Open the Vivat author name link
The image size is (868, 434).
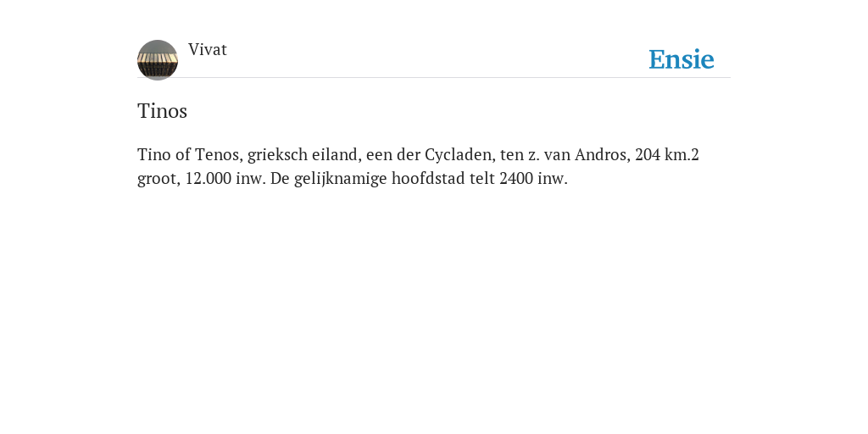pyautogui.click(x=208, y=50)
